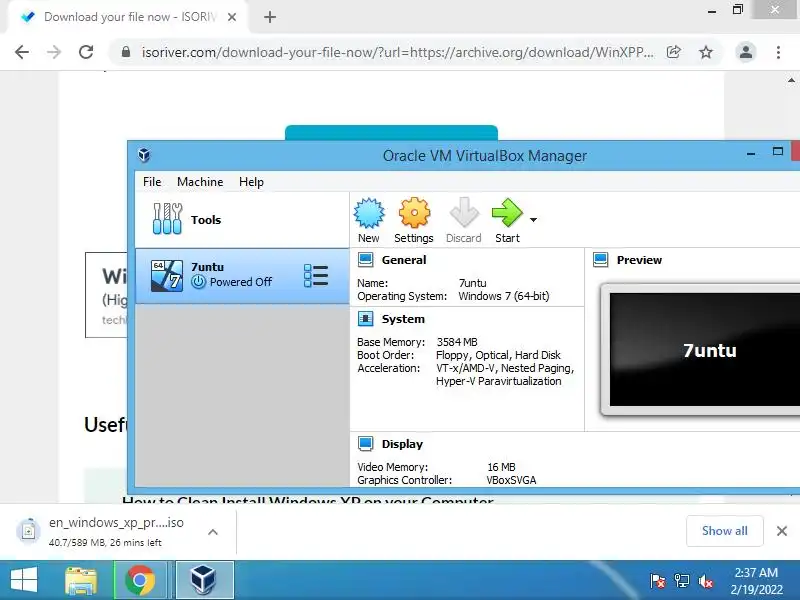
Task: Click the General section header
Action: pyautogui.click(x=404, y=260)
